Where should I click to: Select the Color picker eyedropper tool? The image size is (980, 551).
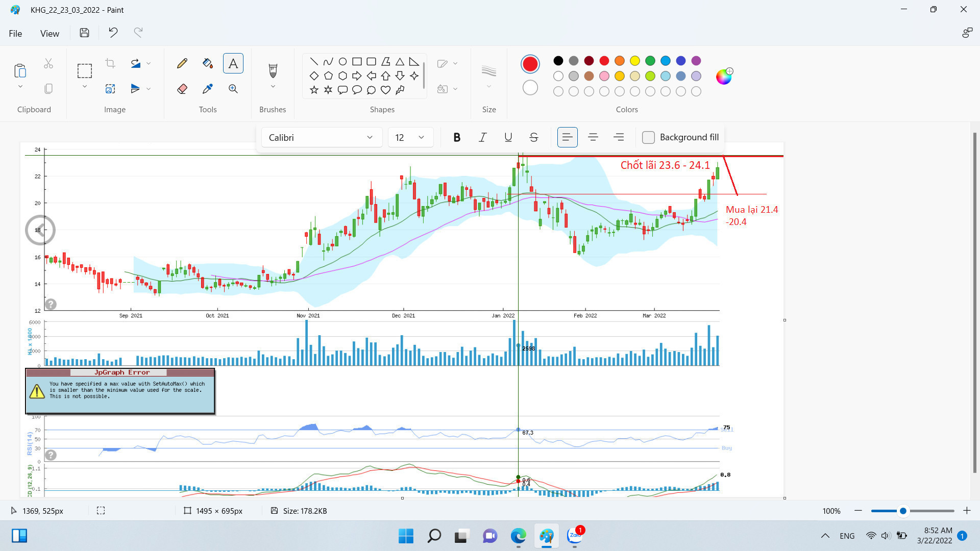pyautogui.click(x=207, y=89)
